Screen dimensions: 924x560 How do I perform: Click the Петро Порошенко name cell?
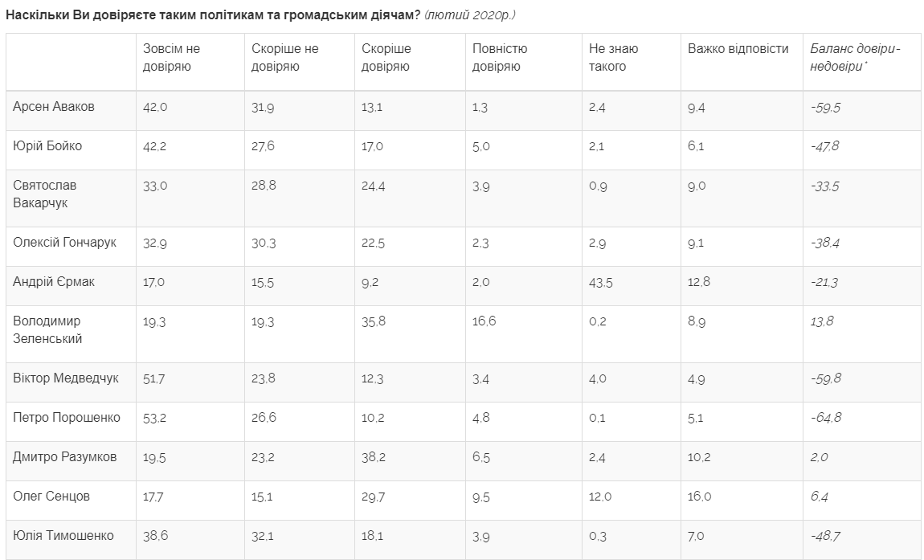coord(67,417)
